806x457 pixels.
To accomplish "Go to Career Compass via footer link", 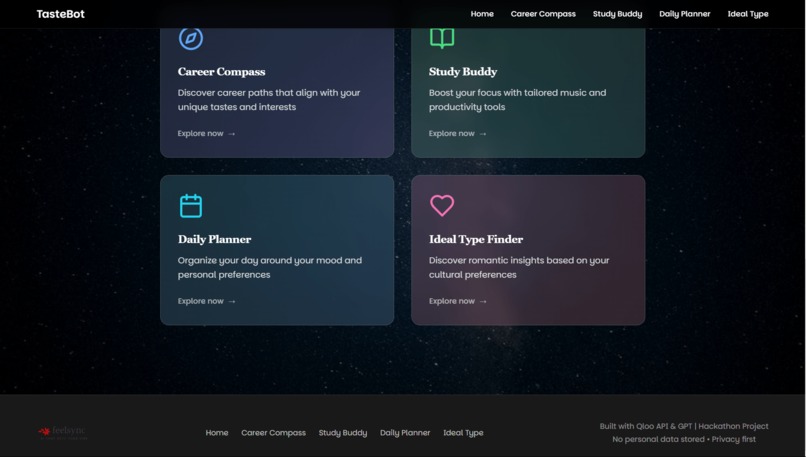I will pyautogui.click(x=273, y=433).
